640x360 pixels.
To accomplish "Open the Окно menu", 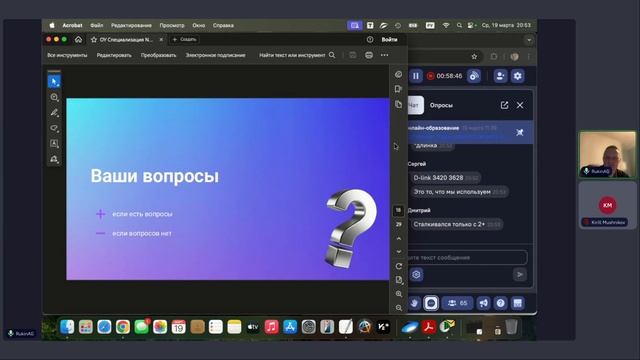I will coord(199,25).
